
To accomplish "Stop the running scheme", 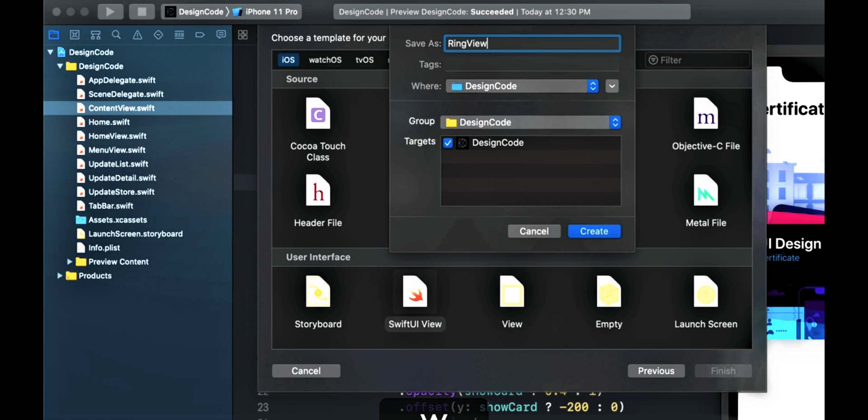I will [x=142, y=12].
